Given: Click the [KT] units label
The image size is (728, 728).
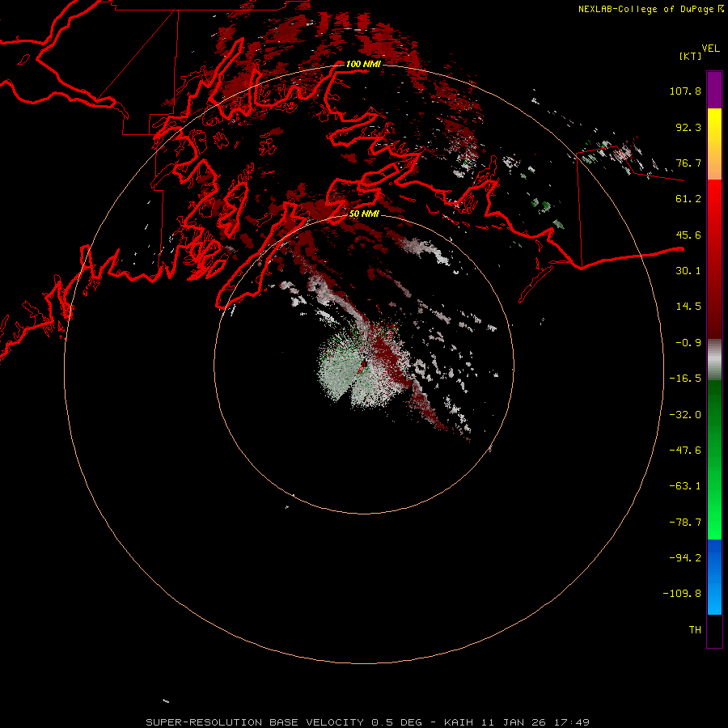Looking at the screenshot, I should (x=691, y=56).
